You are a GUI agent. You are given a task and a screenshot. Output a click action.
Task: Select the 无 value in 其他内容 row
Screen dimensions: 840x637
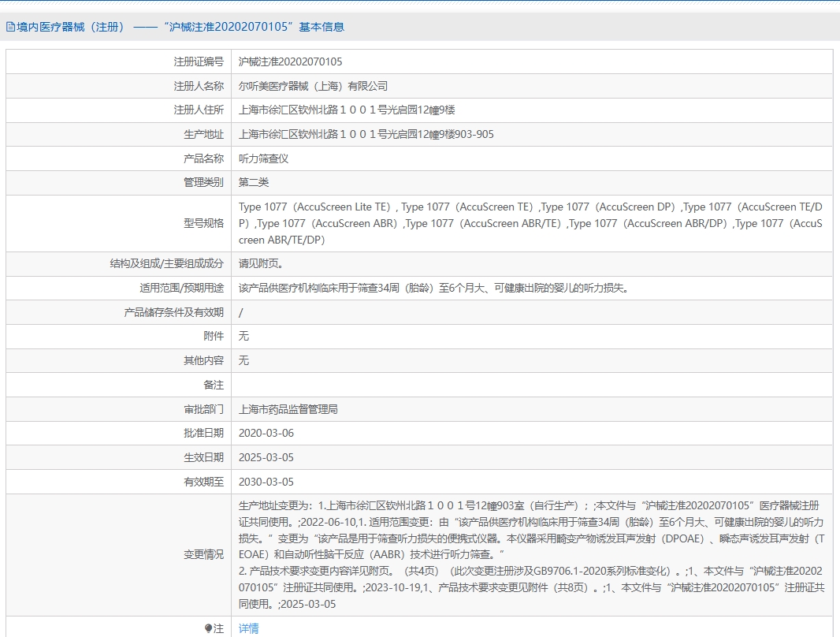[x=243, y=360]
